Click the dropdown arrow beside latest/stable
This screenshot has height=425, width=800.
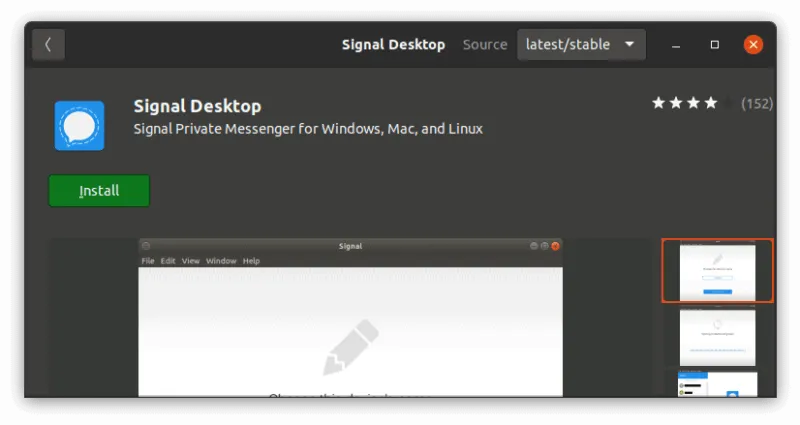[629, 45]
